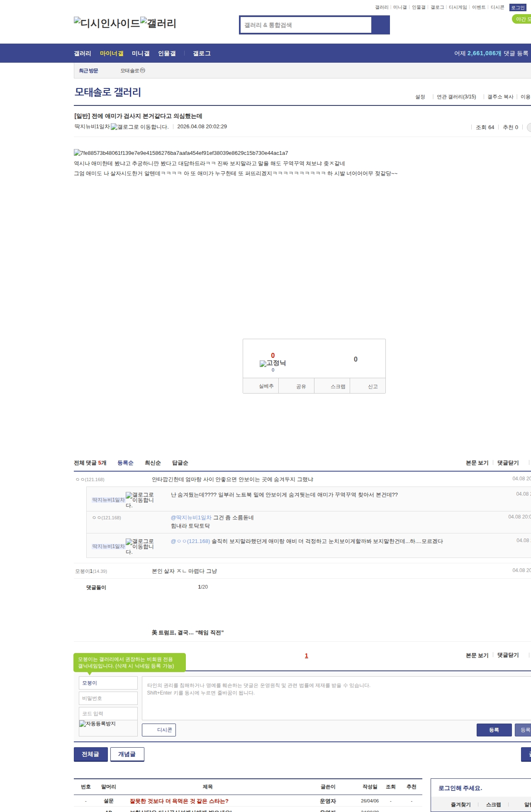The image size is (531, 812).
Task: Click the 갤러리 logo image next to 디시인사이드
Action: pos(158,23)
